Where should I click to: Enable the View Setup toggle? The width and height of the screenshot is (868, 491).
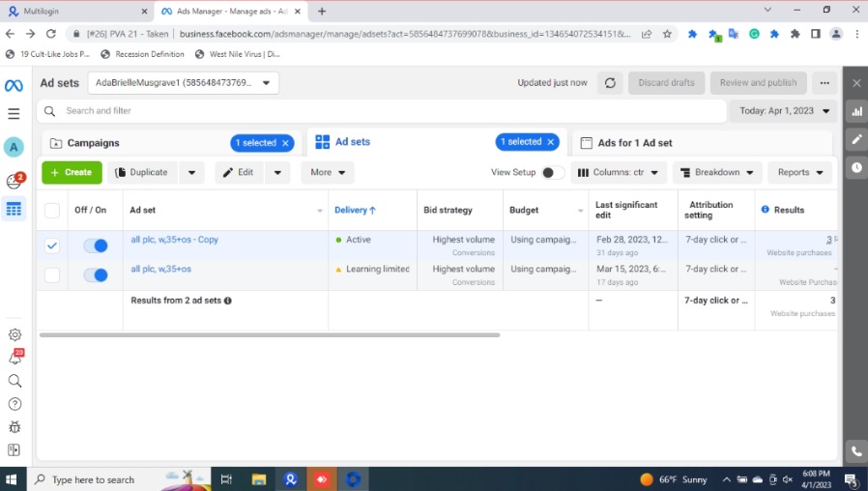tap(553, 172)
